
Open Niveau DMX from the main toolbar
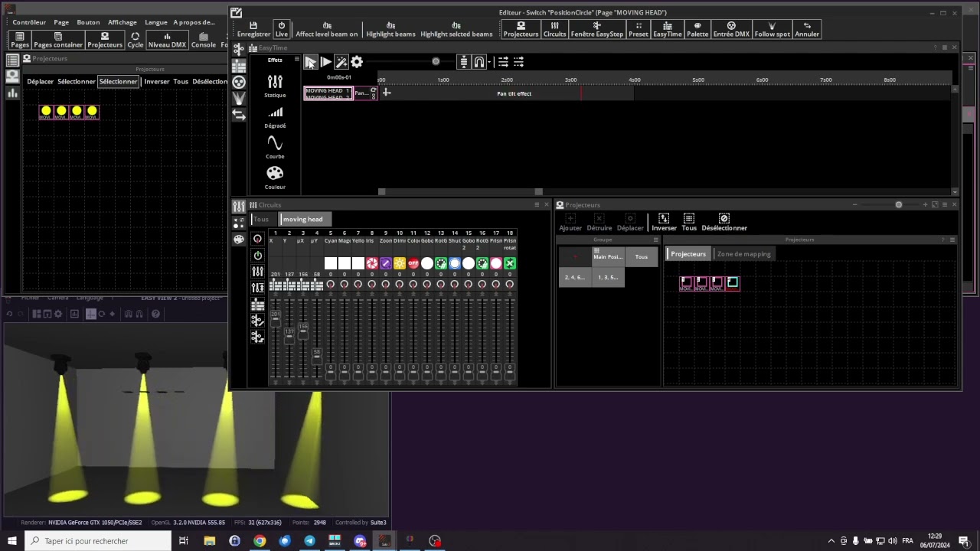click(167, 41)
